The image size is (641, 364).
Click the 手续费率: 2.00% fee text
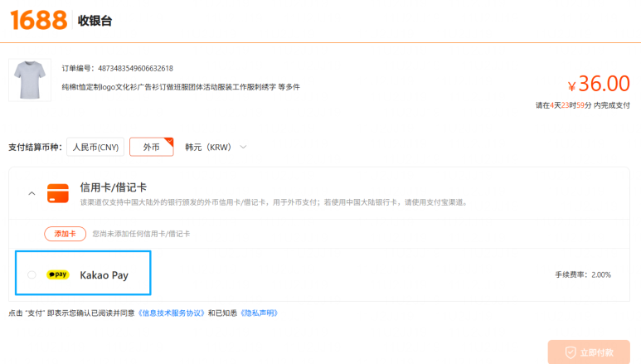583,274
